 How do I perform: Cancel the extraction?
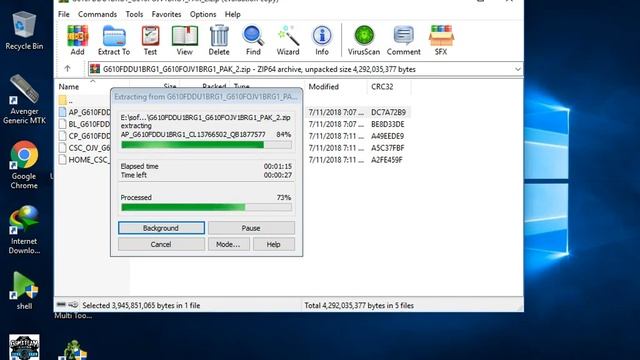161,244
